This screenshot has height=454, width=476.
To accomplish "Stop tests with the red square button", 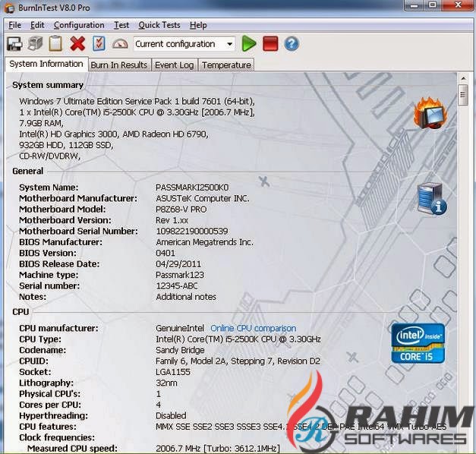I will click(270, 43).
